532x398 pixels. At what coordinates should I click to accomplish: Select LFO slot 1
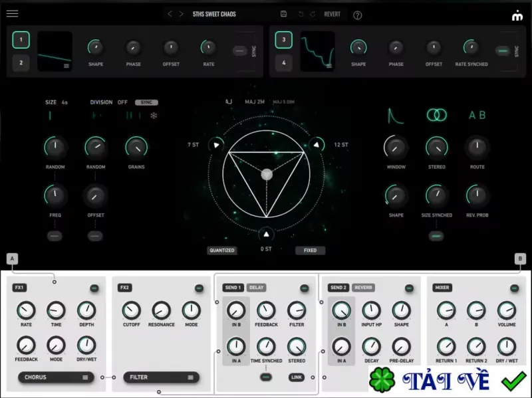click(x=21, y=40)
